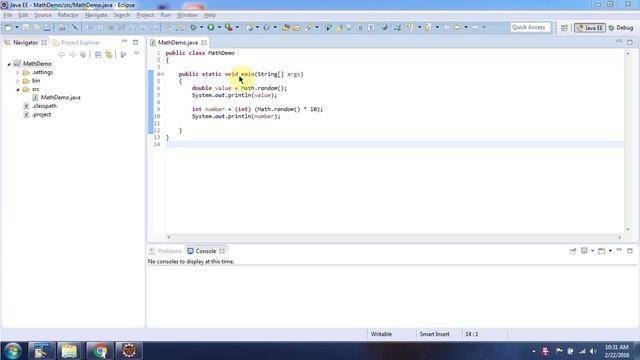Click Display Selected Console icon
The image size is (640, 360).
coord(584,251)
